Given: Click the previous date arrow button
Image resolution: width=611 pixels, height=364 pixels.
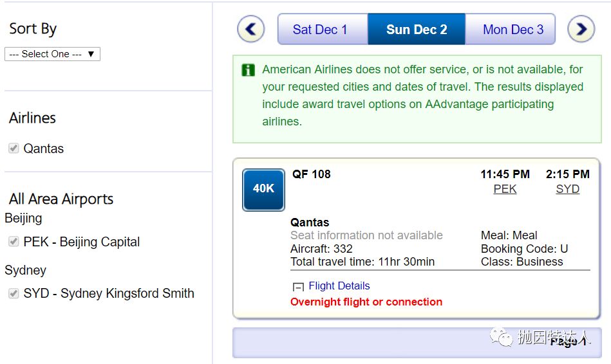Looking at the screenshot, I should 251,29.
